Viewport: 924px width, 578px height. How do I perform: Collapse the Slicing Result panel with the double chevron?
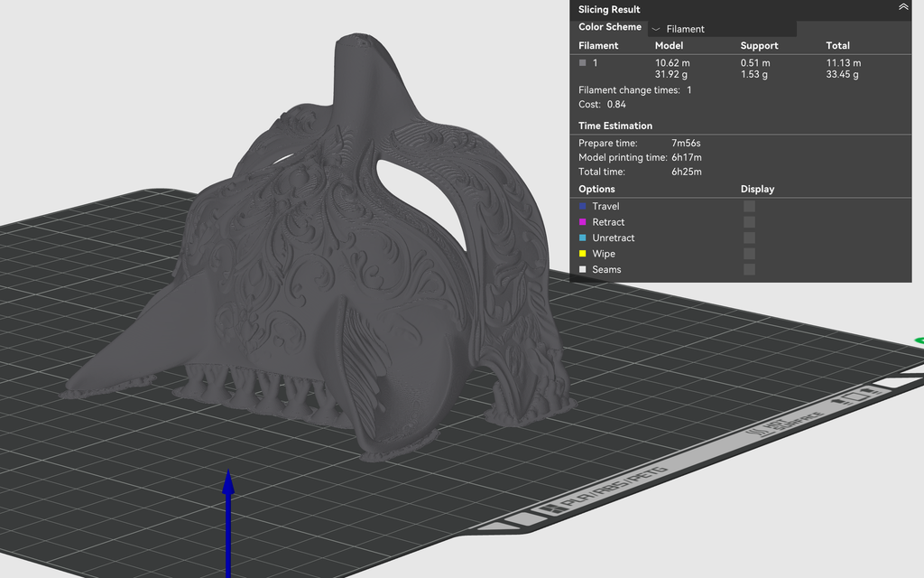click(x=902, y=7)
